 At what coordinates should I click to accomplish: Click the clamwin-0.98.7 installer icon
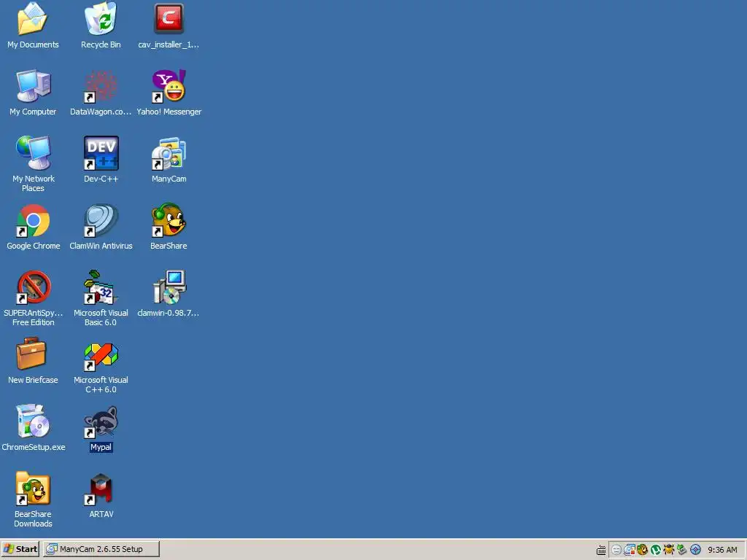point(169,287)
